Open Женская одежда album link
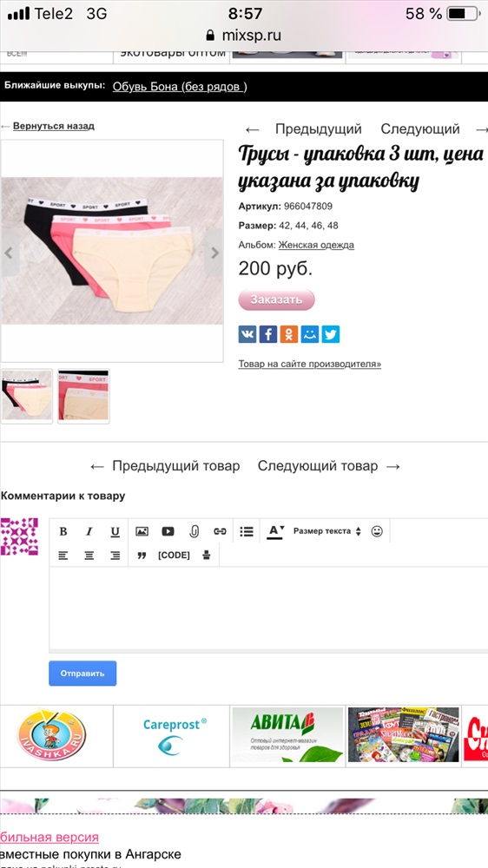The width and height of the screenshot is (488, 868). click(316, 245)
